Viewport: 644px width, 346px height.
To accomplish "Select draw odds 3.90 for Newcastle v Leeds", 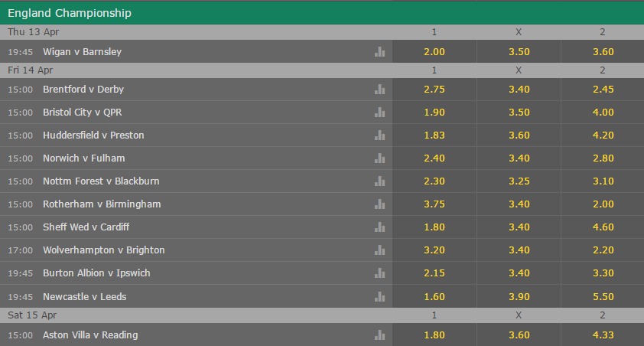I will (519, 297).
